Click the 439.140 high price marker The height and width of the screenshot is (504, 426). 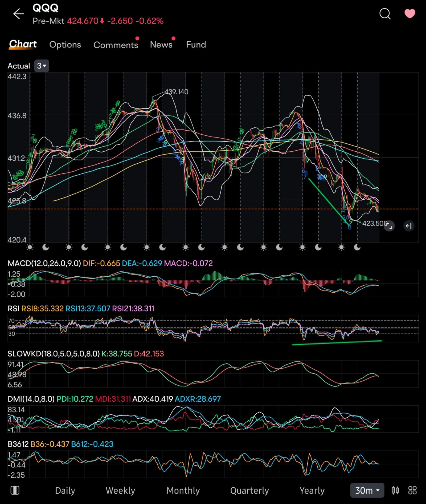point(176,92)
